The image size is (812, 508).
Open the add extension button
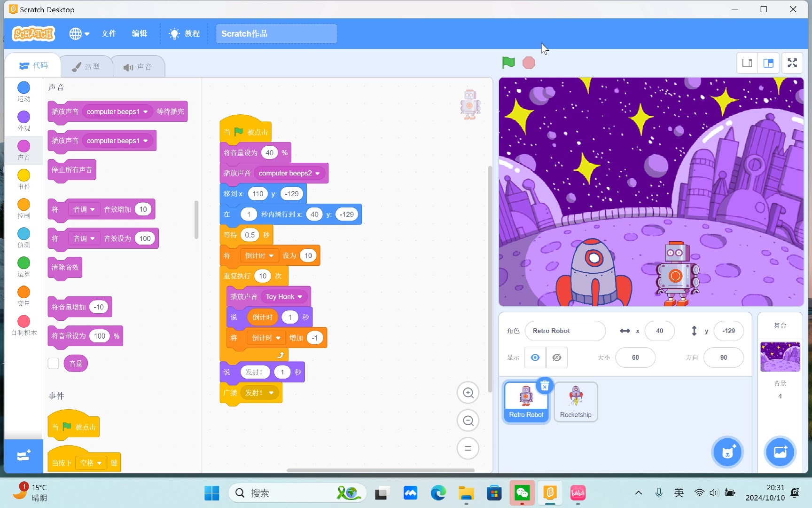23,456
